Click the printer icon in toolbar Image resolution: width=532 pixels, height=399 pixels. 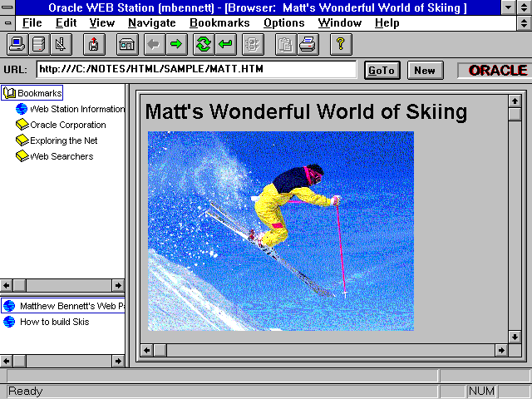[307, 44]
